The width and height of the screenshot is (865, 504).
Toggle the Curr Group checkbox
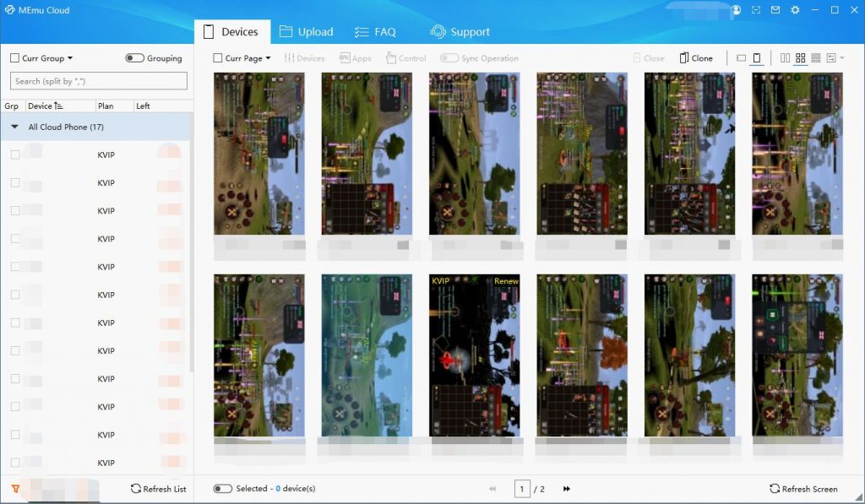15,58
